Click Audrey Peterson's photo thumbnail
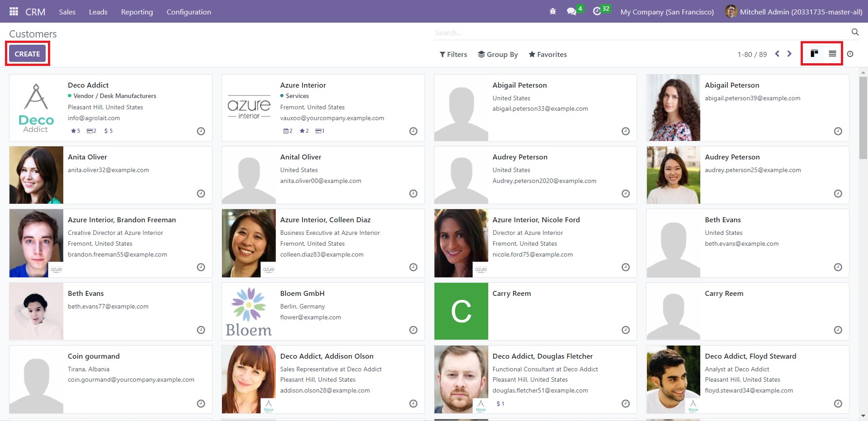The width and height of the screenshot is (868, 421). tap(674, 175)
